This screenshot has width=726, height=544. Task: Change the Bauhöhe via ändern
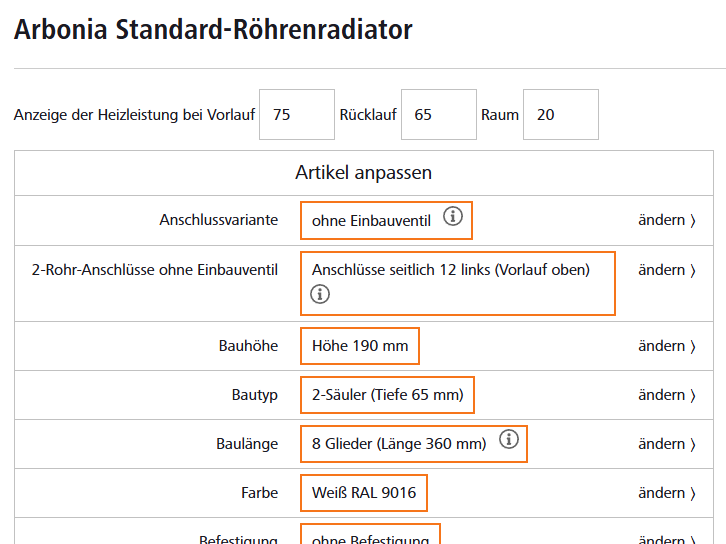click(667, 346)
